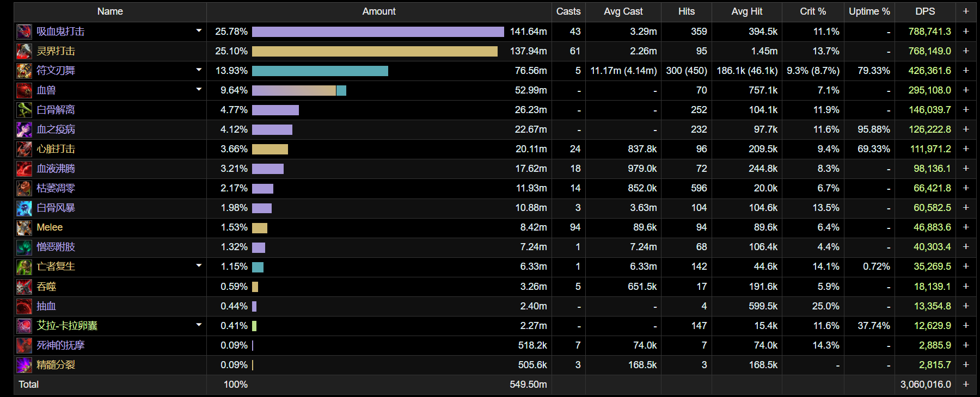This screenshot has height=397, width=980.
Task: Click the 符文刃舞 ability icon
Action: pos(24,71)
